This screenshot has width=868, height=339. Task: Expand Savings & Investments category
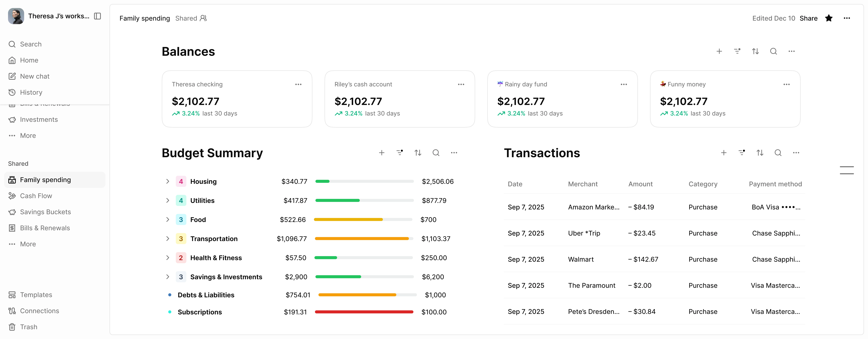168,277
